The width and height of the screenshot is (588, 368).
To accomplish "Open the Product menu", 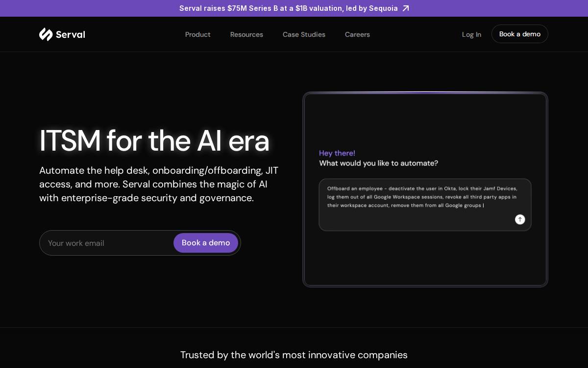I will (x=198, y=34).
